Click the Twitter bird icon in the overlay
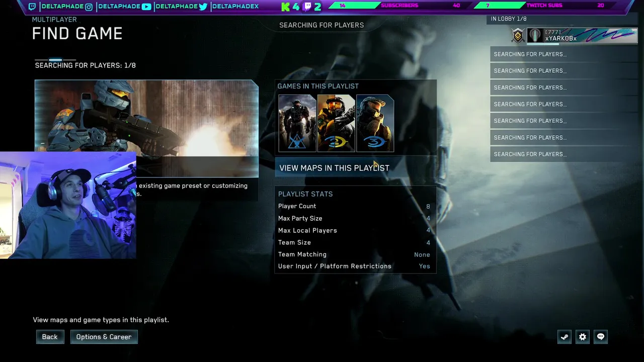This screenshot has height=362, width=644. 203,7
